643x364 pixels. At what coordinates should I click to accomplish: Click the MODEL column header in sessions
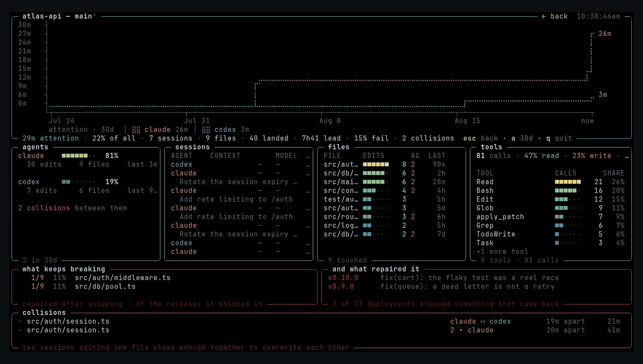[x=286, y=156]
